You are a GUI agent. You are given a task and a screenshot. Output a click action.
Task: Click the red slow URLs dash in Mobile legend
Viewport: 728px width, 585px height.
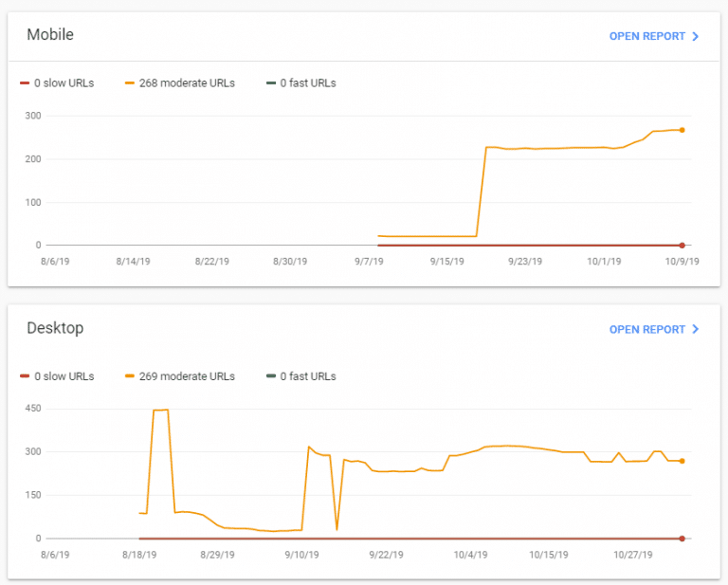click(25, 83)
